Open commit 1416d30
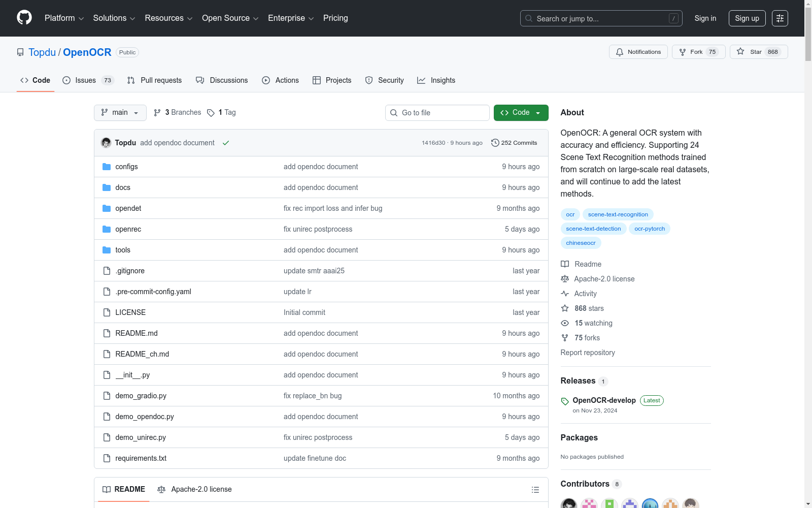812x508 pixels. [433, 143]
